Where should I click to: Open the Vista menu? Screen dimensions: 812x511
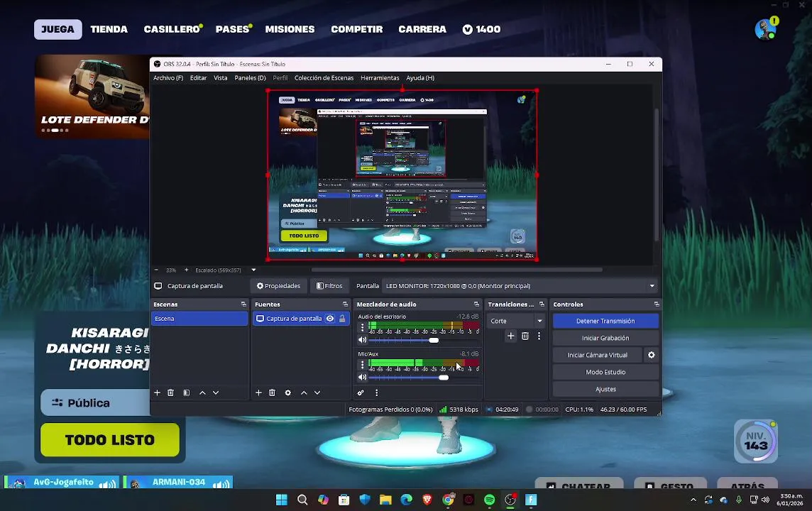221,78
